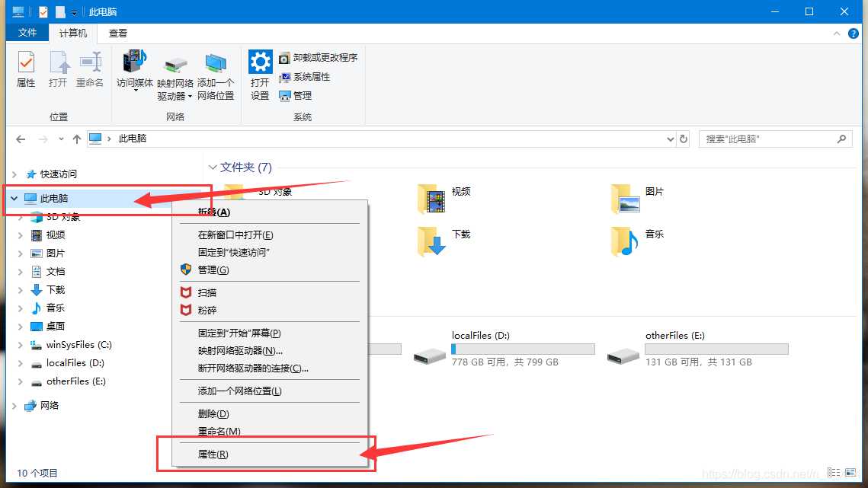The width and height of the screenshot is (868, 488).
Task: Click the Refresh button in address bar
Action: click(684, 139)
